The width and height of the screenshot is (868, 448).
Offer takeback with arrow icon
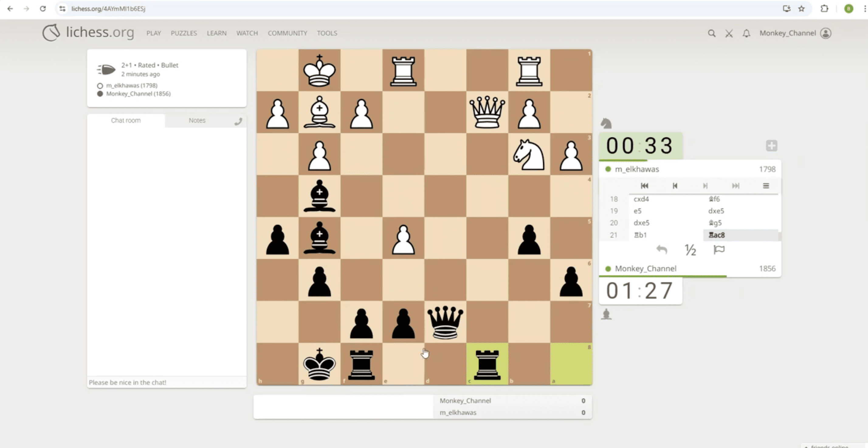click(661, 250)
